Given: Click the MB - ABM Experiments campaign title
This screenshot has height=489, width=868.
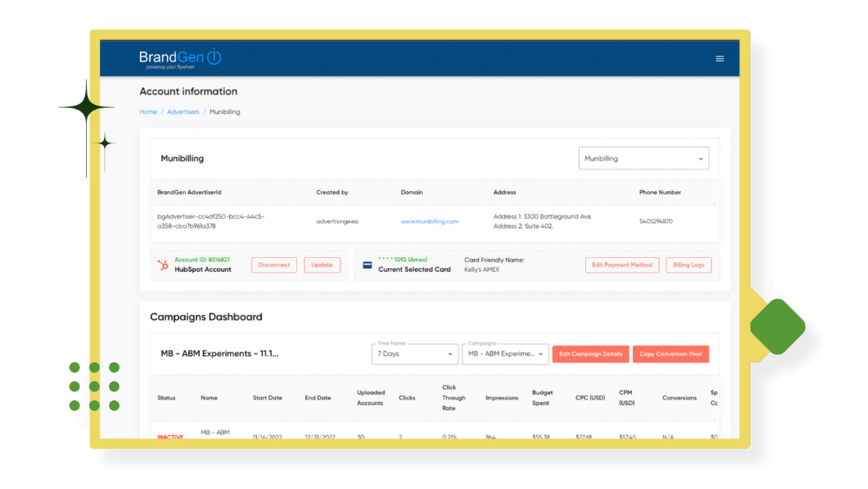Looking at the screenshot, I should pos(220,354).
